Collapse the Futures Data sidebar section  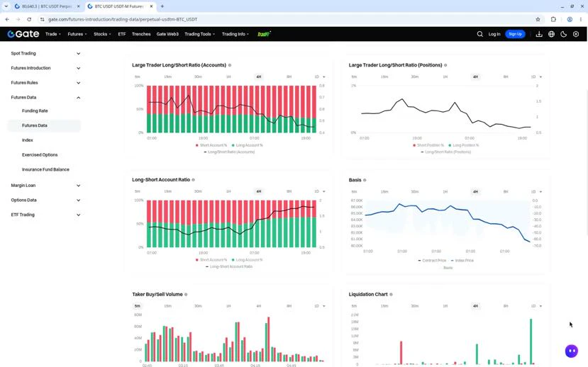(x=45, y=97)
